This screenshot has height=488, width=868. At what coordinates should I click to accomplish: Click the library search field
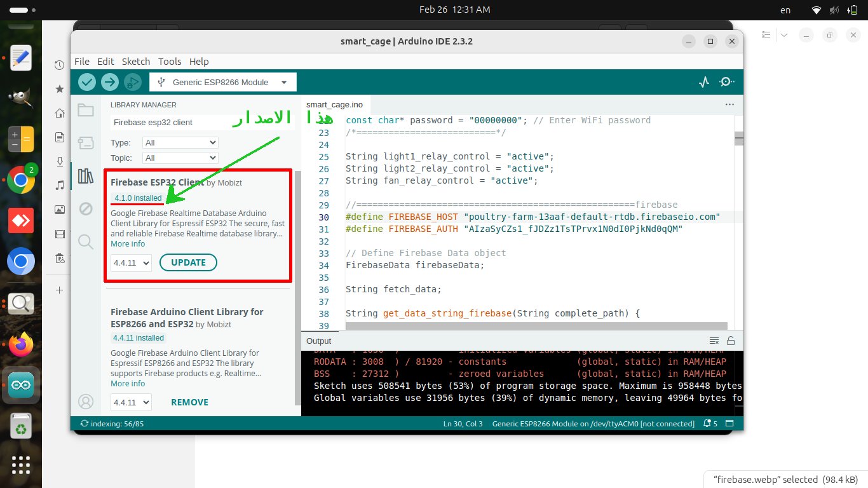202,122
